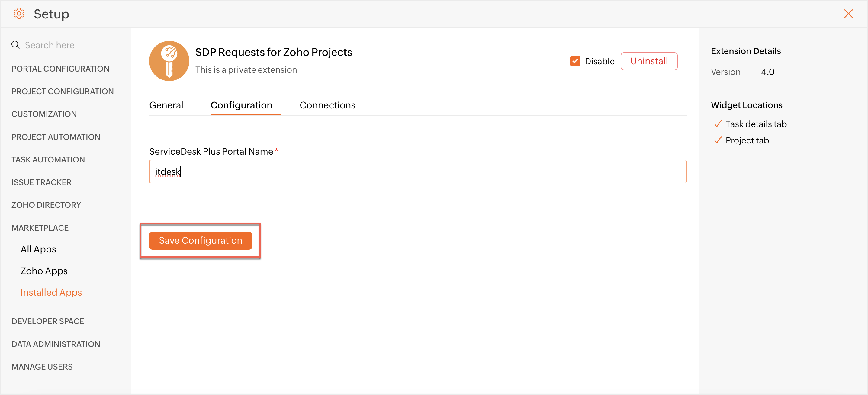Viewport: 868px width, 395px height.
Task: Switch to the General tab
Action: pos(166,105)
